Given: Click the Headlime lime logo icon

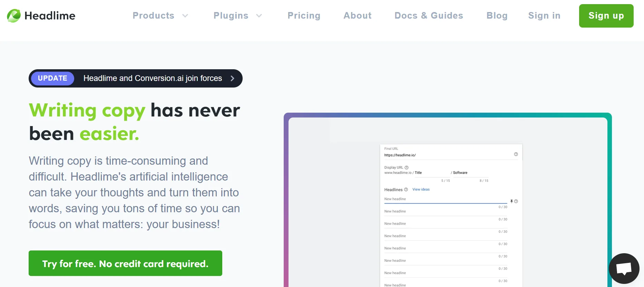Looking at the screenshot, I should pyautogui.click(x=14, y=16).
